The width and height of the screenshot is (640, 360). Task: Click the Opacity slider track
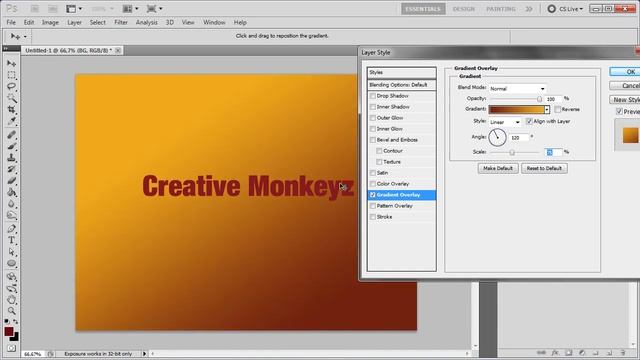point(516,99)
